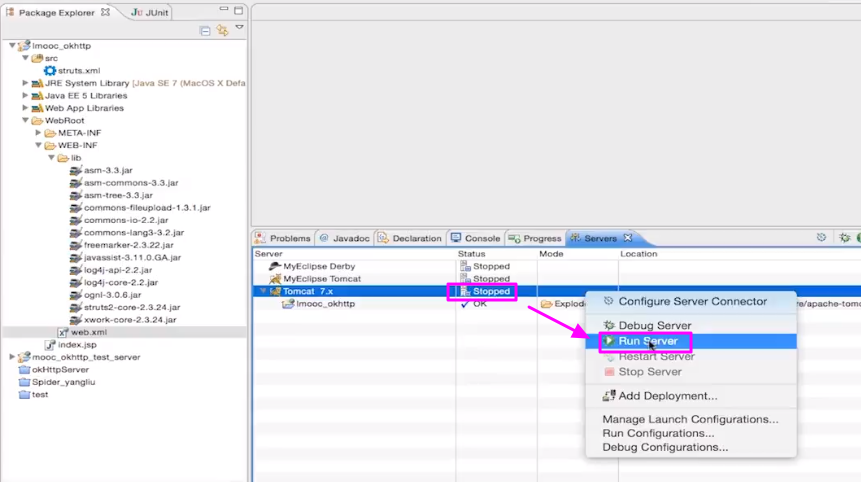Open the struts.xml file

click(x=78, y=71)
